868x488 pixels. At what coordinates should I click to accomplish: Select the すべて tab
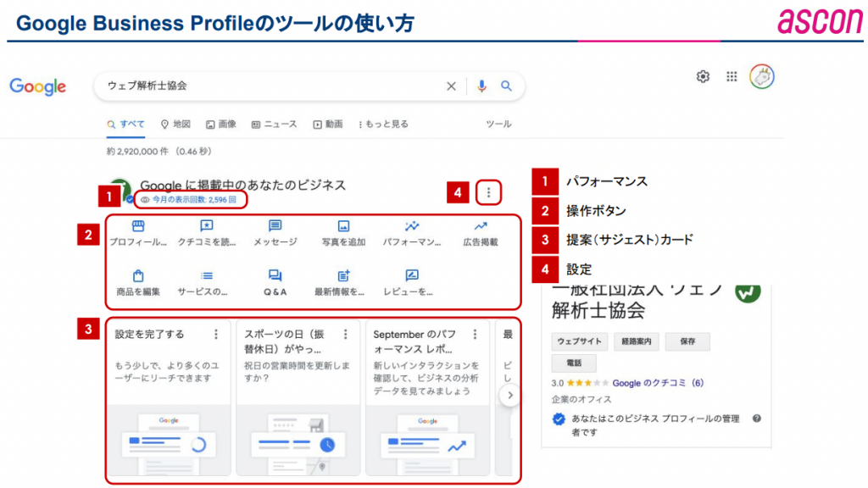click(x=125, y=124)
